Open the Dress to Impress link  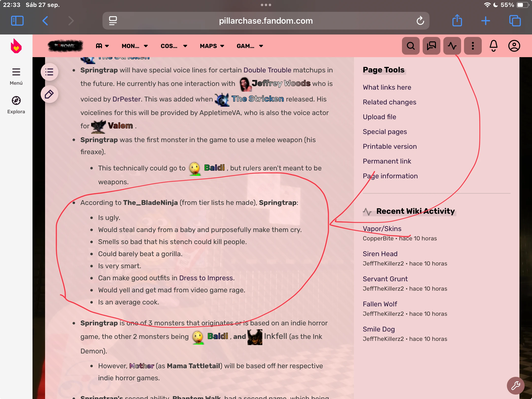pos(206,278)
